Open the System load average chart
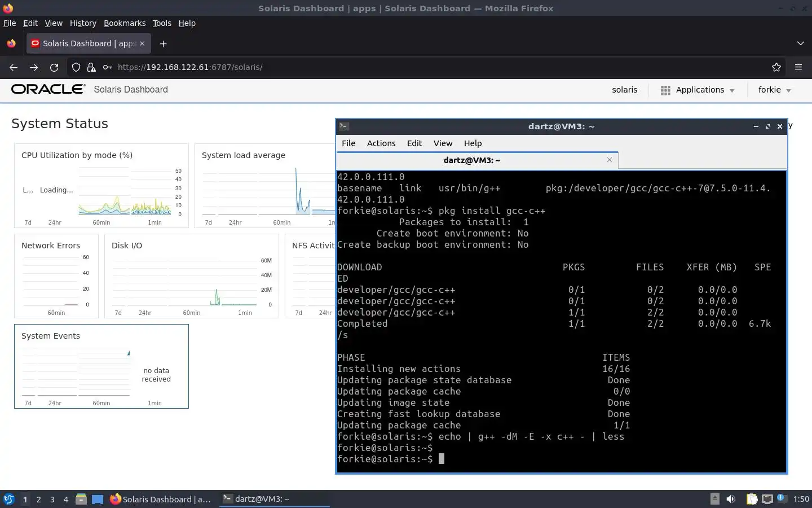The height and width of the screenshot is (508, 812). 265,186
